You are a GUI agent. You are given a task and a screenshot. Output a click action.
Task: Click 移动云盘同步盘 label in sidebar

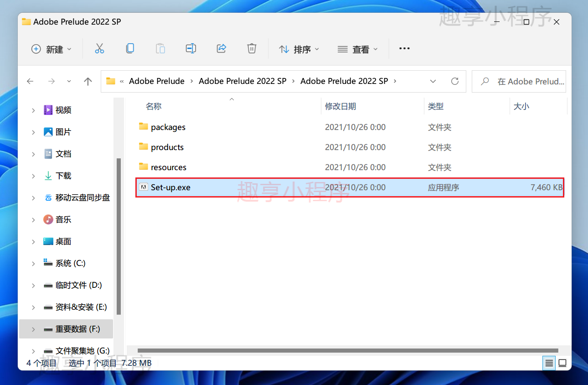click(x=83, y=198)
